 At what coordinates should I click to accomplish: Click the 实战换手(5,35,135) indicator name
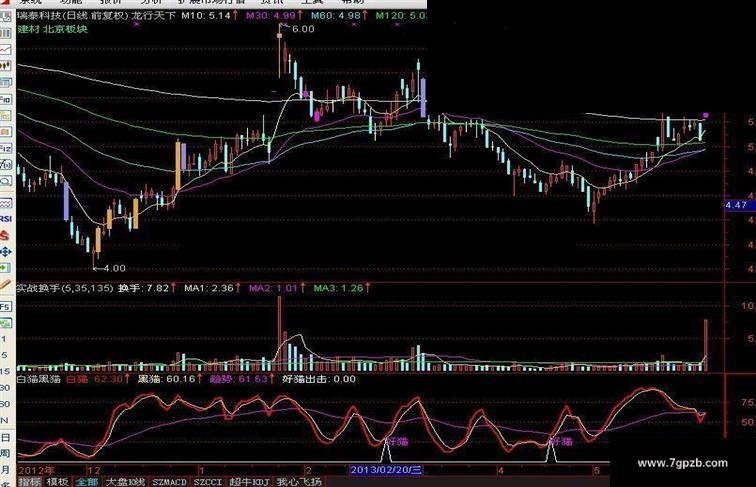65,288
